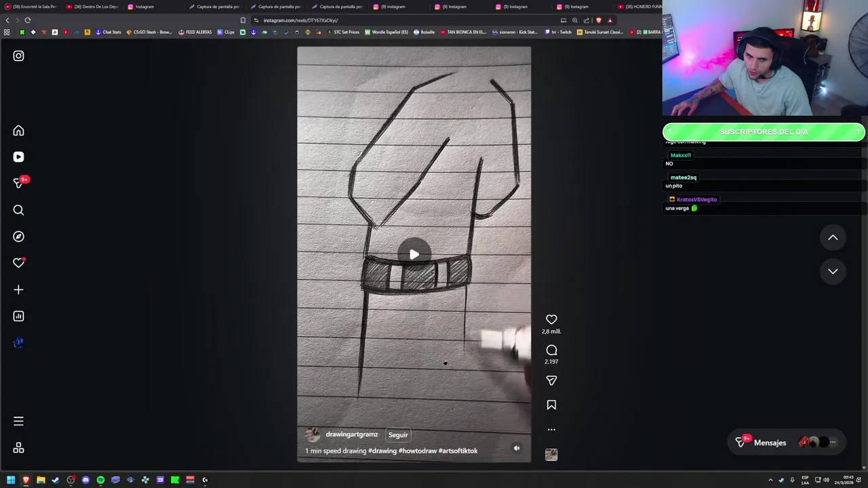Open 'TAN BIONICA EN EL' bookmark
868x488 pixels.
463,32
